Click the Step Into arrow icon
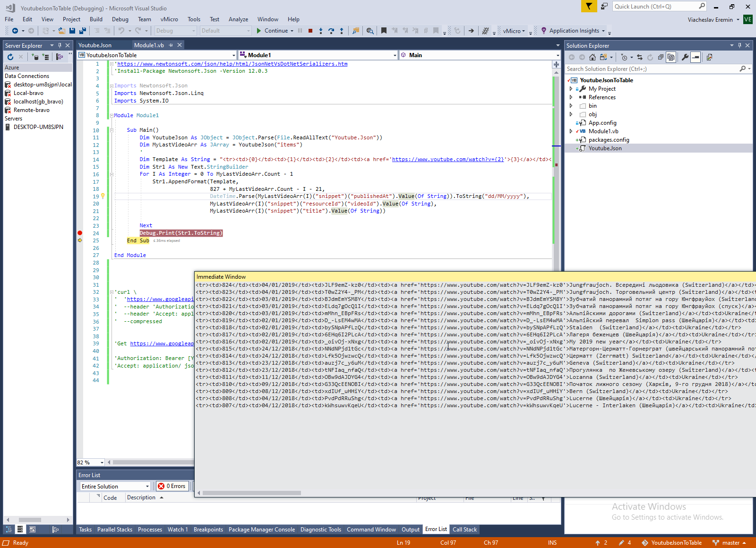 321,31
